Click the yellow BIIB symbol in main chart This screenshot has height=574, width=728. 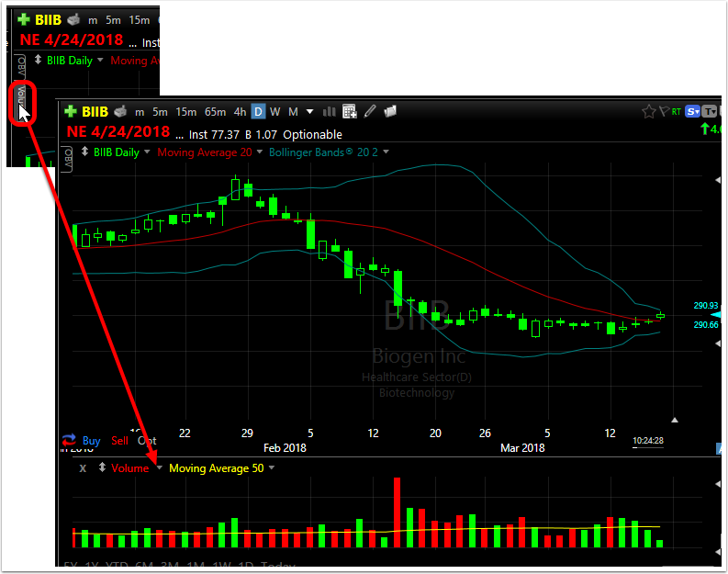click(x=95, y=111)
